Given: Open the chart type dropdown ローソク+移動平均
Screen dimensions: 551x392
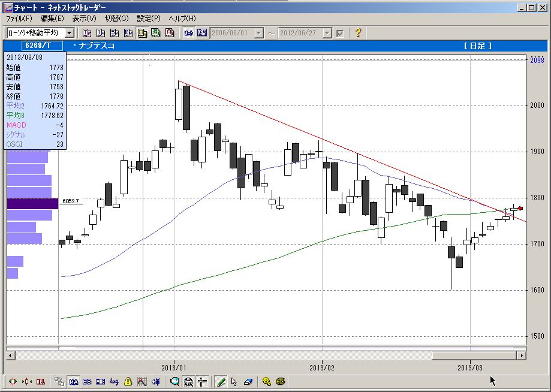Looking at the screenshot, I should coord(70,33).
